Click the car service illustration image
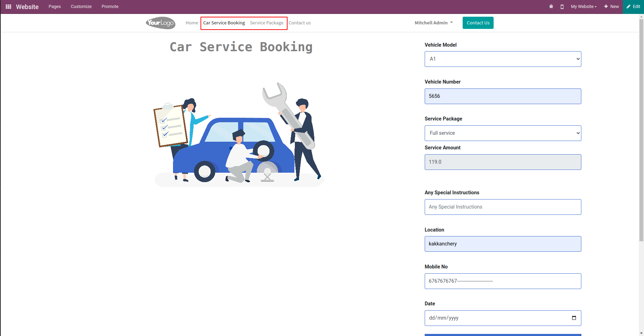644x336 pixels. (x=239, y=135)
